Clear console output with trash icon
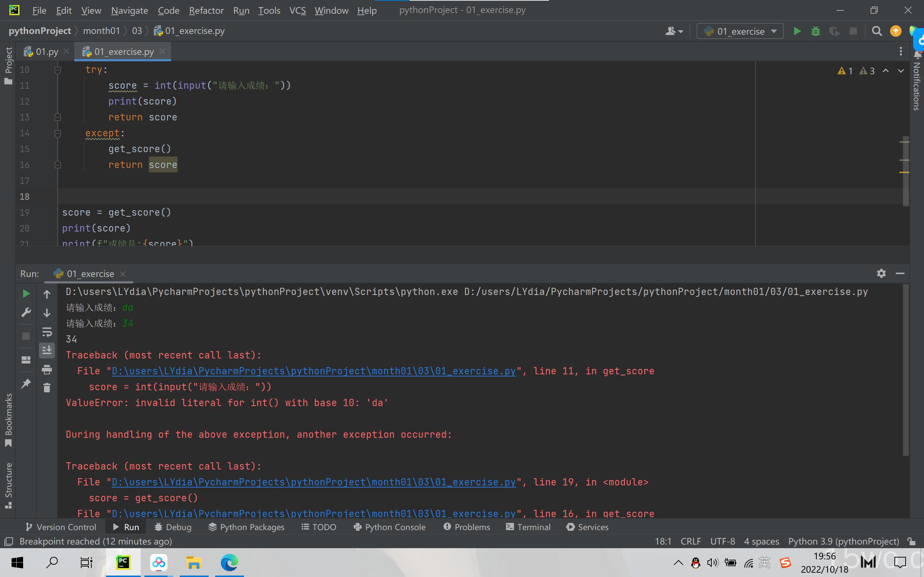The height and width of the screenshot is (577, 924). [47, 388]
